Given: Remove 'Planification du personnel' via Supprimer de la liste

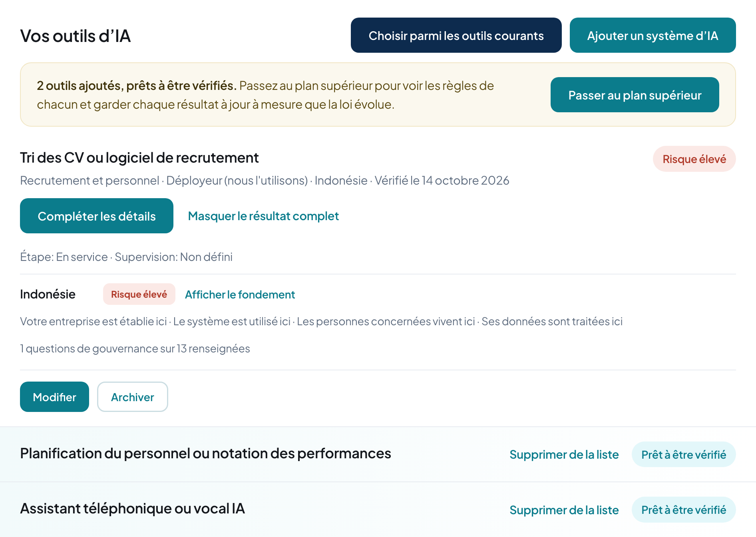Looking at the screenshot, I should pyautogui.click(x=564, y=454).
